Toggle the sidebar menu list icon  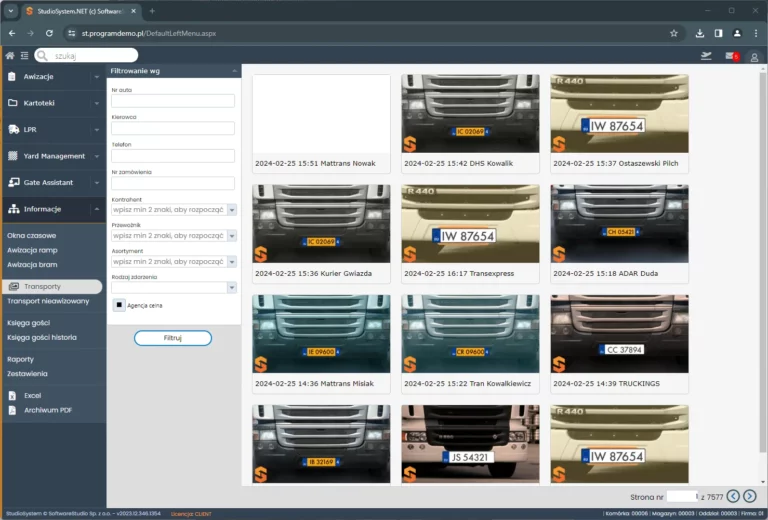24,56
